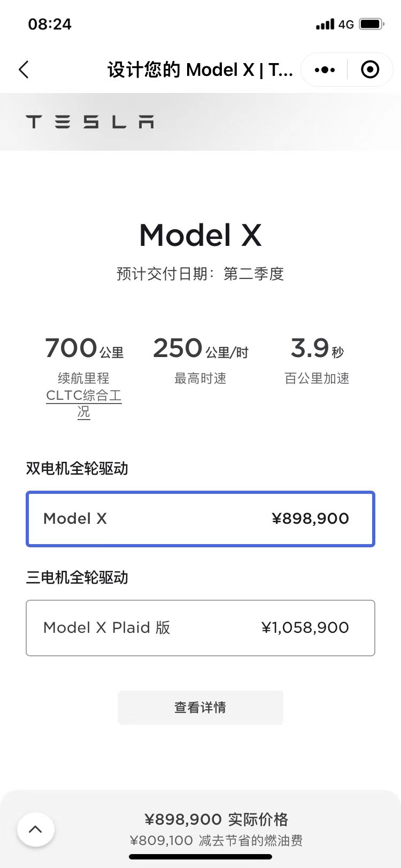Tap the Model X heading

click(x=200, y=235)
